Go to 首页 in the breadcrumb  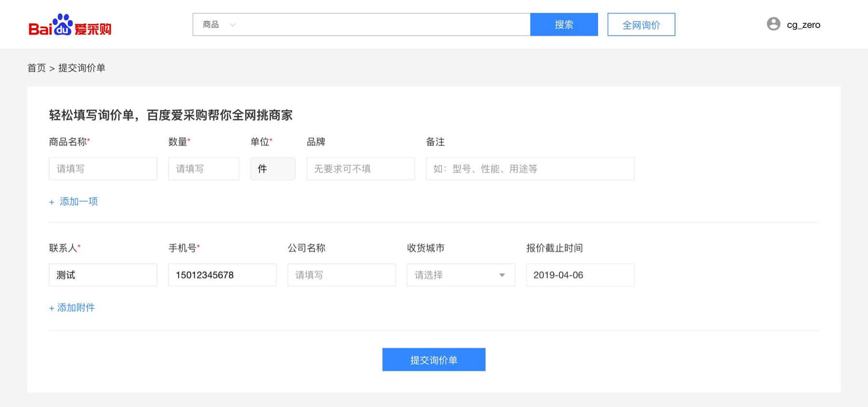click(x=37, y=68)
